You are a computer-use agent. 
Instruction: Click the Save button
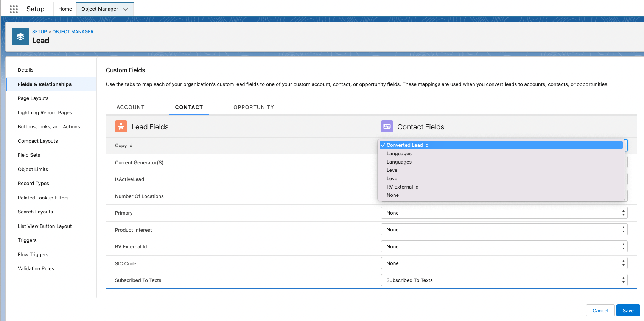[x=628, y=310]
